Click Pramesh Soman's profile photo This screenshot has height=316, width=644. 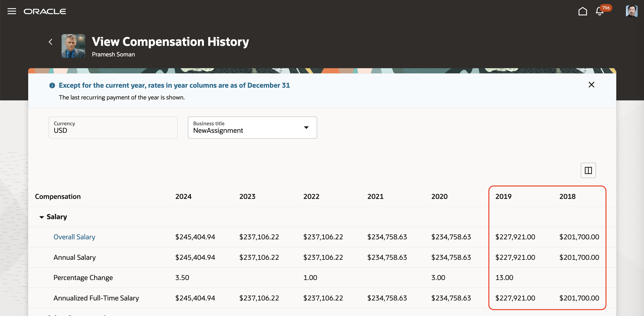point(73,46)
